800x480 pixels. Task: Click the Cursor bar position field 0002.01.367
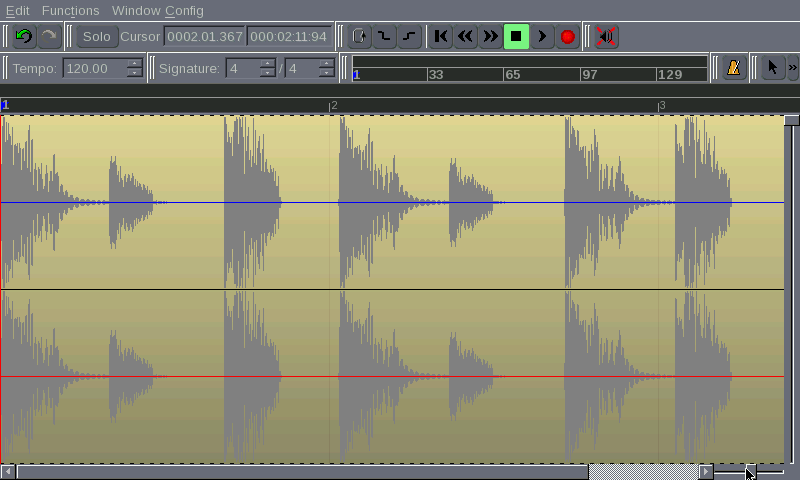click(205, 37)
